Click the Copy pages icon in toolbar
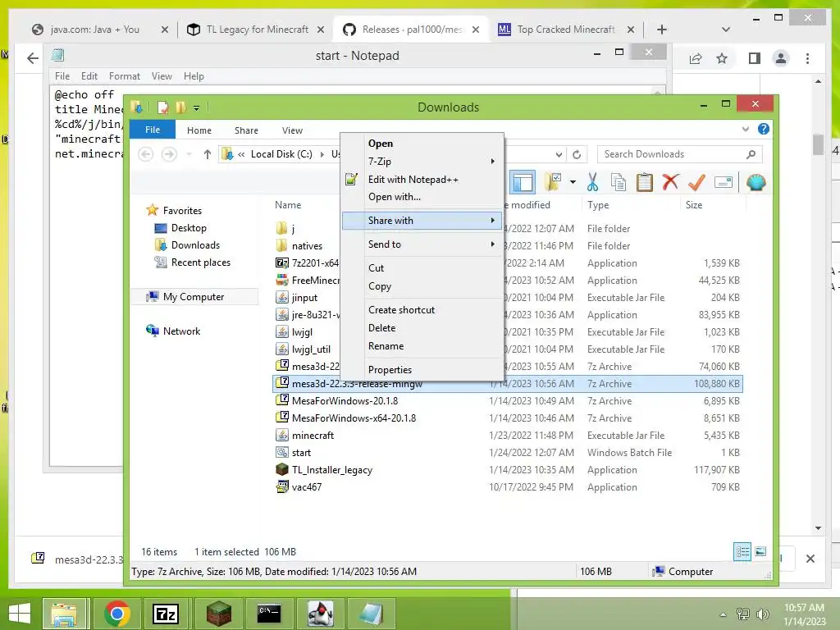Viewport: 840px width, 630px height. point(619,182)
